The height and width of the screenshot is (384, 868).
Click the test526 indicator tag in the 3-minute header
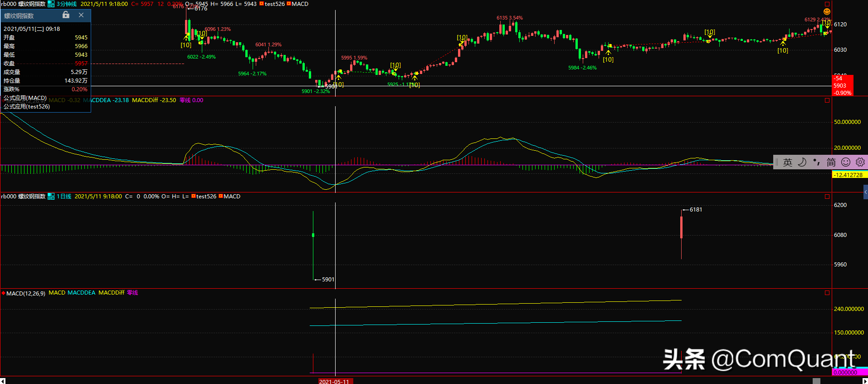(272, 4)
